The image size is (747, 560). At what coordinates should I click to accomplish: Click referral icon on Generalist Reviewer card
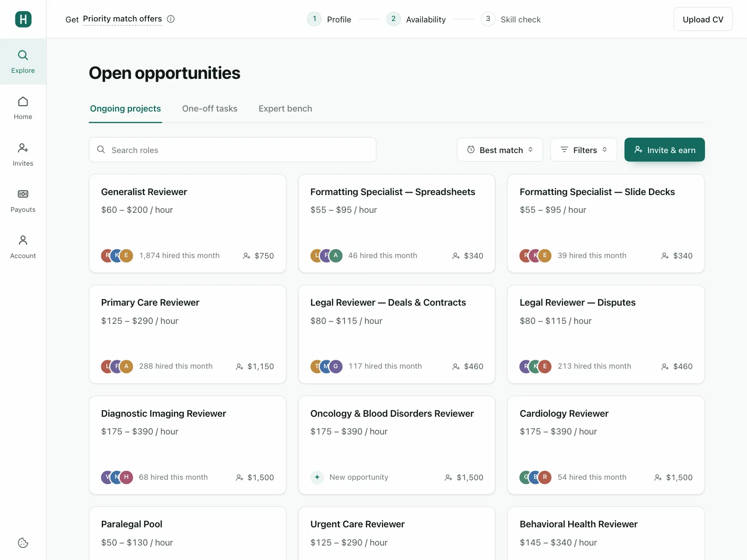tap(247, 256)
